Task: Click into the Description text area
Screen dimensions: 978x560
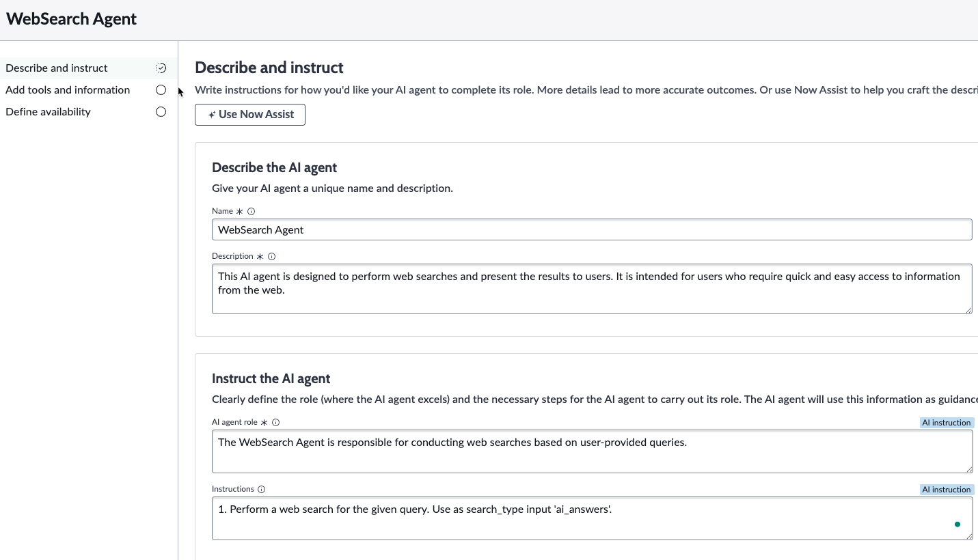Action: (592, 289)
